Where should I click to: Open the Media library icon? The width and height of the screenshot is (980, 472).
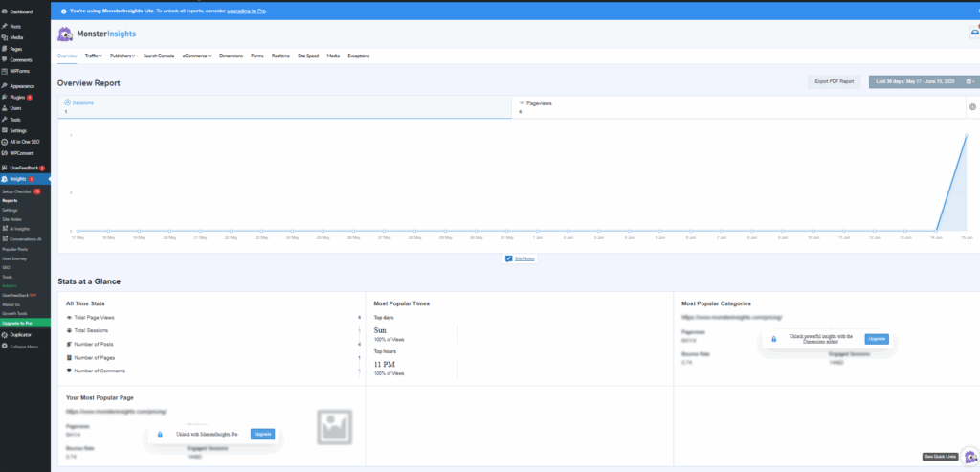pyautogui.click(x=5, y=37)
